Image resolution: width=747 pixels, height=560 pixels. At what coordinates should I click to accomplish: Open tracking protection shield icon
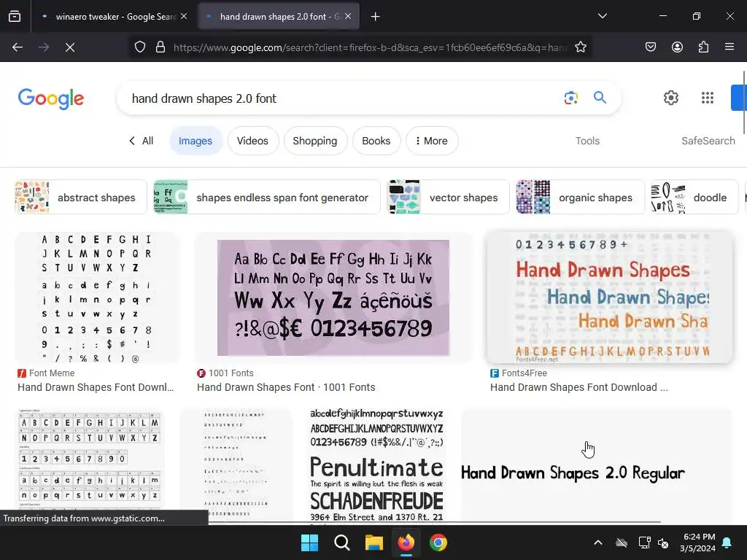click(140, 47)
